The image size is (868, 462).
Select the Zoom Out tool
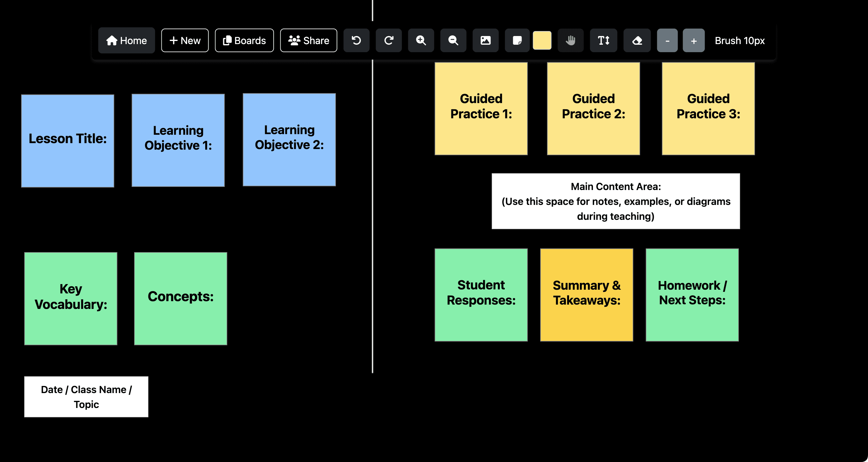pyautogui.click(x=453, y=40)
